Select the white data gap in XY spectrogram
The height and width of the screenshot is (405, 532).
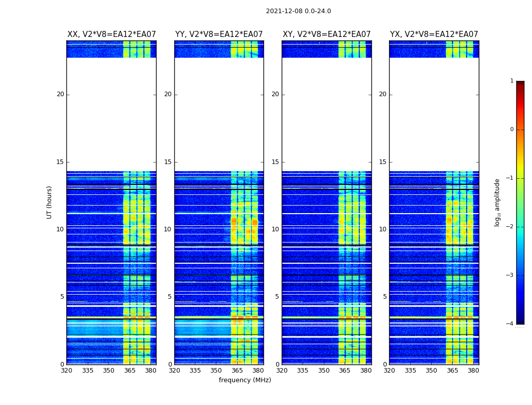pos(326,114)
